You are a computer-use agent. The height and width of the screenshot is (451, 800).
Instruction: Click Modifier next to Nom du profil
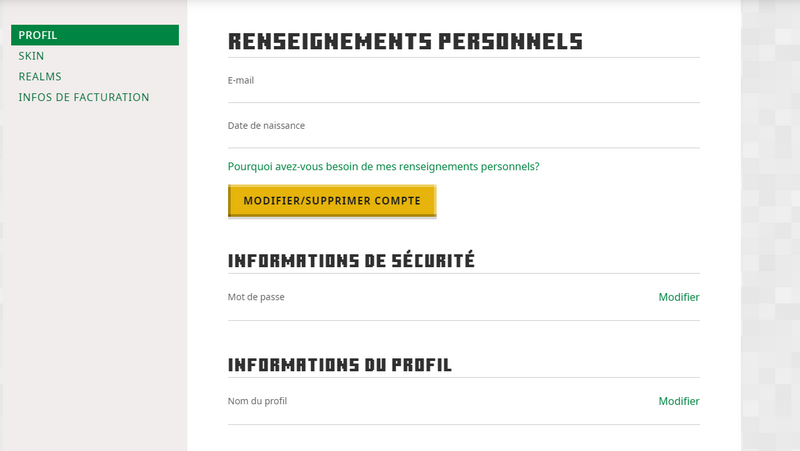tap(678, 401)
